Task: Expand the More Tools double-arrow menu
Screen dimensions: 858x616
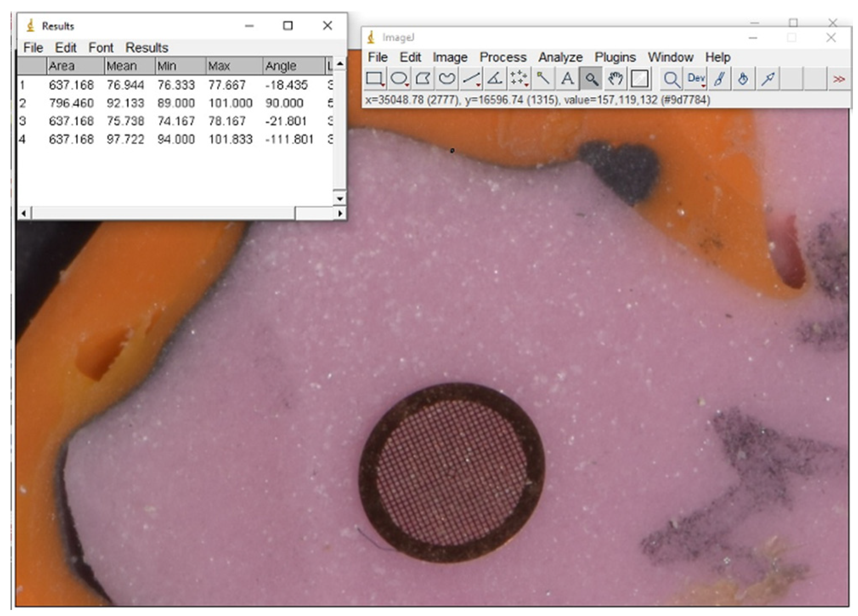Action: point(838,79)
